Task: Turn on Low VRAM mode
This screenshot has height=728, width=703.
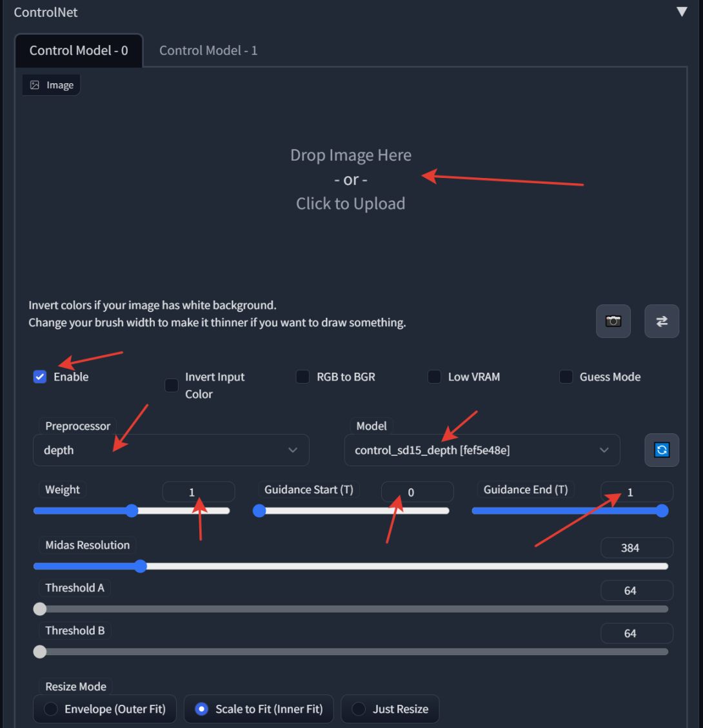Action: click(434, 377)
